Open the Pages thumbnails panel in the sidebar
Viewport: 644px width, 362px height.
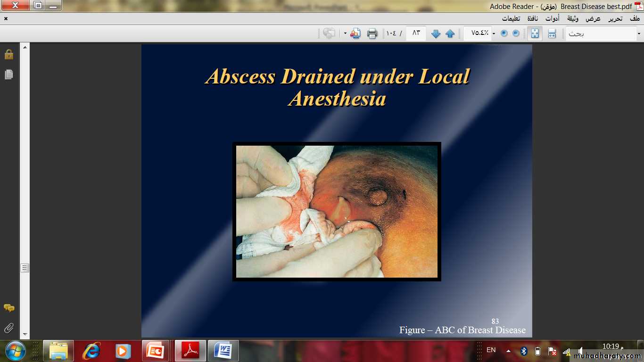click(8, 74)
